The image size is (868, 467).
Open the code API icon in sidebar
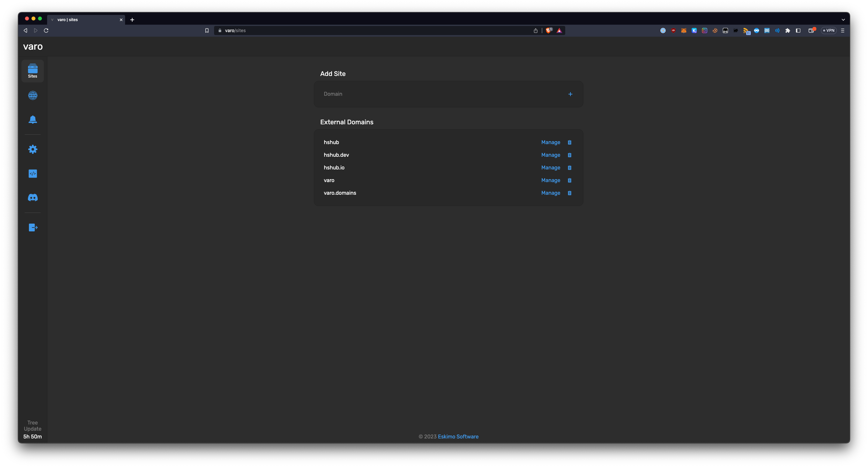33,173
